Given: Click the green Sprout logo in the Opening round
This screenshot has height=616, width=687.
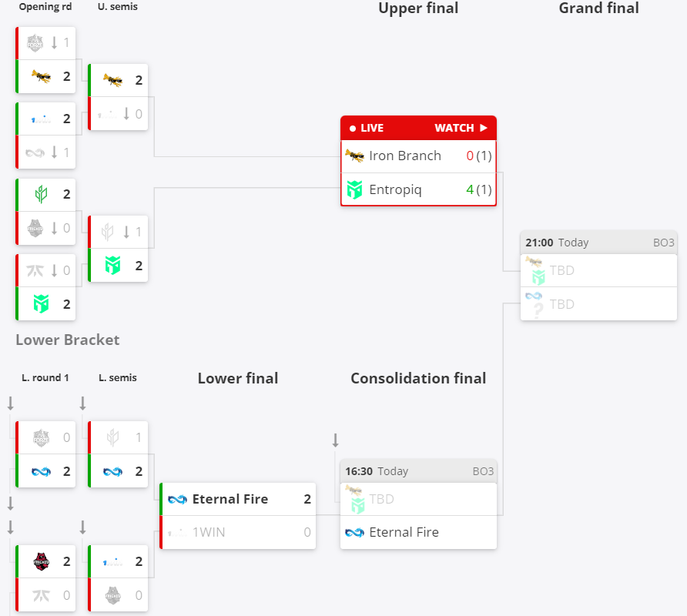Looking at the screenshot, I should 41,194.
